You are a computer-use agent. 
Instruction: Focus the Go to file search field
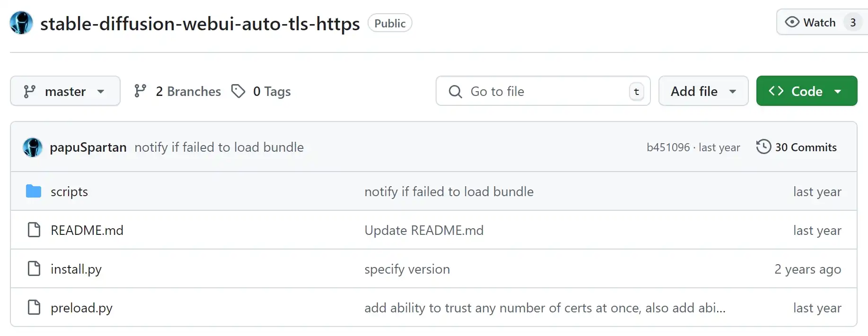click(x=543, y=91)
